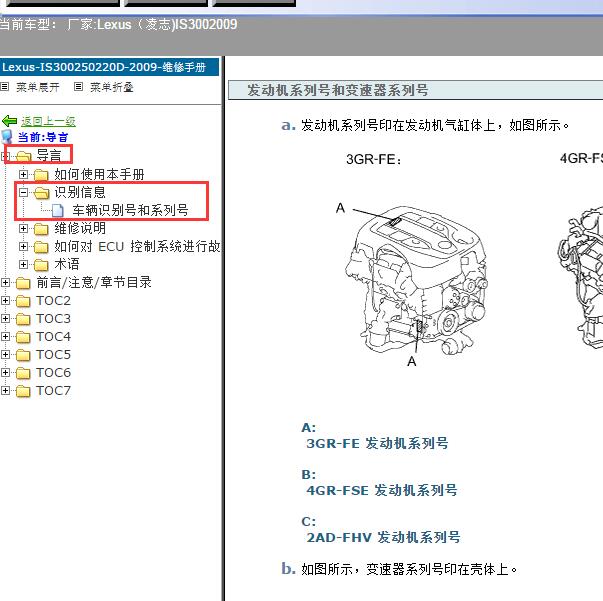Collapse the 识别信息 tree node
Image resolution: width=603 pixels, height=601 pixels.
24,192
